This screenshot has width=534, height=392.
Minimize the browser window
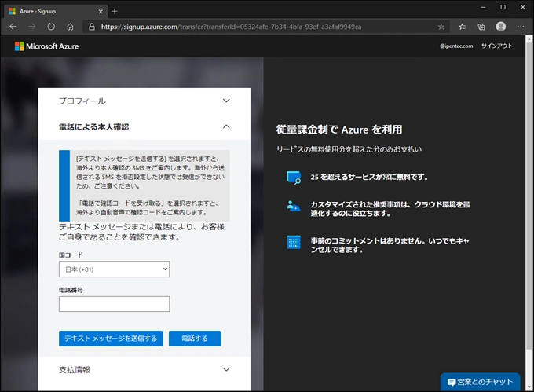tap(483, 7)
